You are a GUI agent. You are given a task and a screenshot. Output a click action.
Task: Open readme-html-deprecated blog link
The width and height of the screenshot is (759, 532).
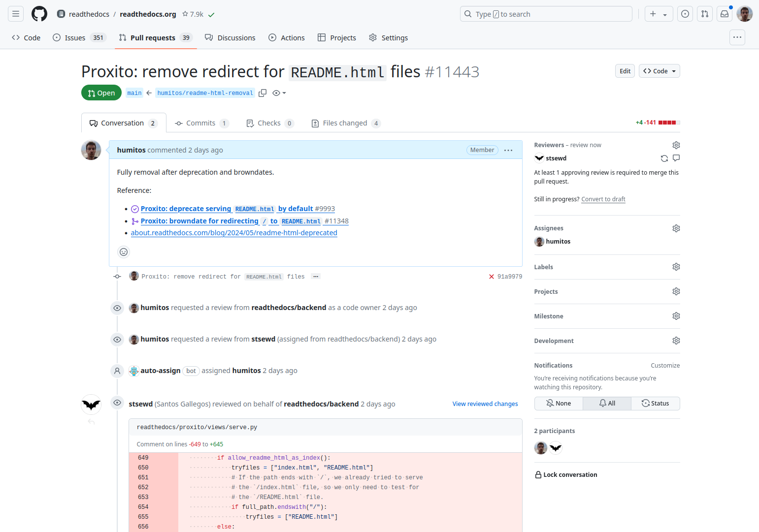coord(234,233)
